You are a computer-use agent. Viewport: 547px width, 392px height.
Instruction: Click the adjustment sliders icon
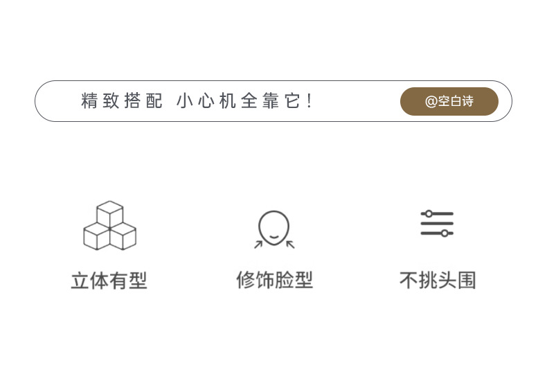tap(437, 224)
